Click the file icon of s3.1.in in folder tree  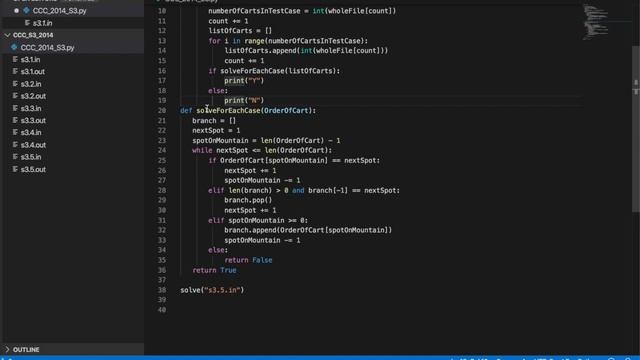pos(15,60)
